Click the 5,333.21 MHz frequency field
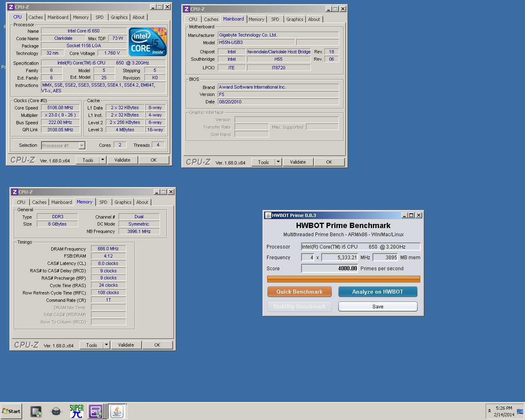 point(340,257)
